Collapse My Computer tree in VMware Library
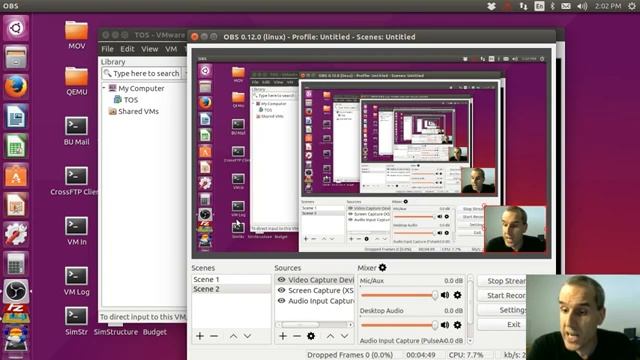The width and height of the screenshot is (640, 360). pos(104,88)
